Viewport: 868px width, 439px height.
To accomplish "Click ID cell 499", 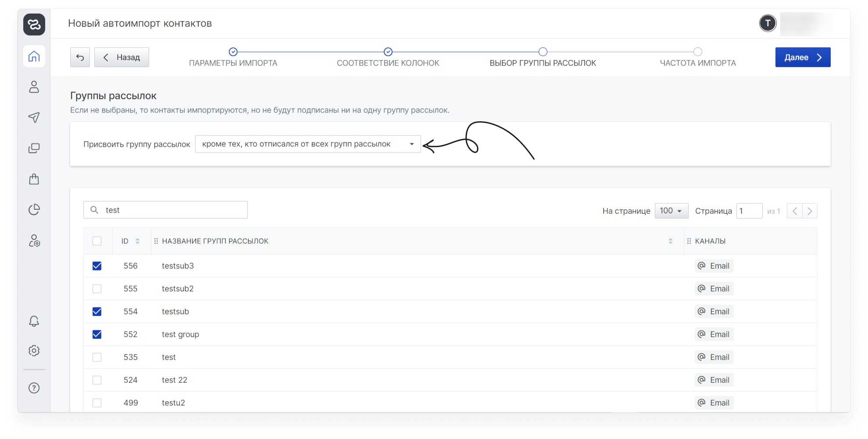I will (x=131, y=403).
